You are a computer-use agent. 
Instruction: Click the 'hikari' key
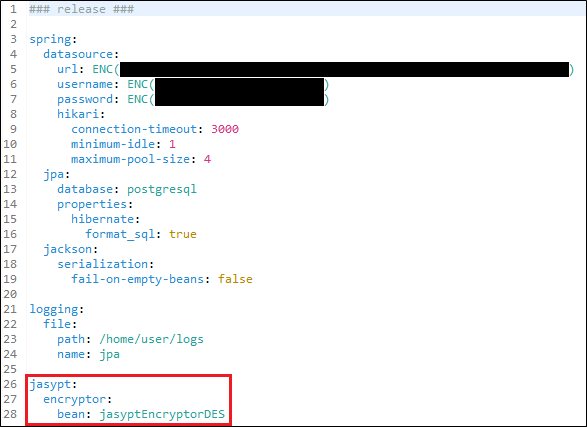click(x=78, y=114)
